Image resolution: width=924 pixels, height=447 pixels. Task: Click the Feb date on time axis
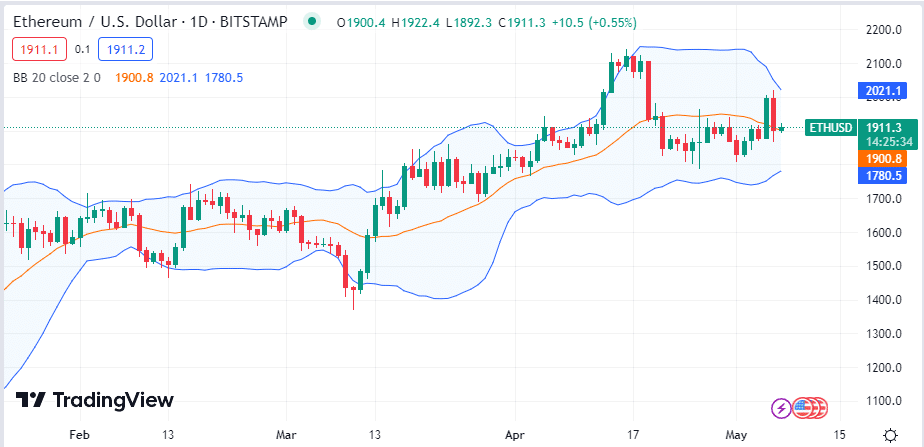click(79, 436)
